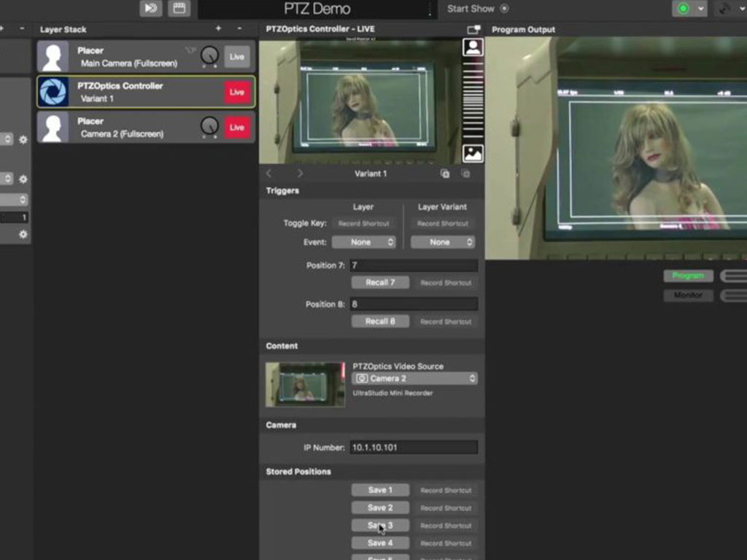The image size is (747, 560).
Task: Click the Recall 7 button
Action: (x=380, y=282)
